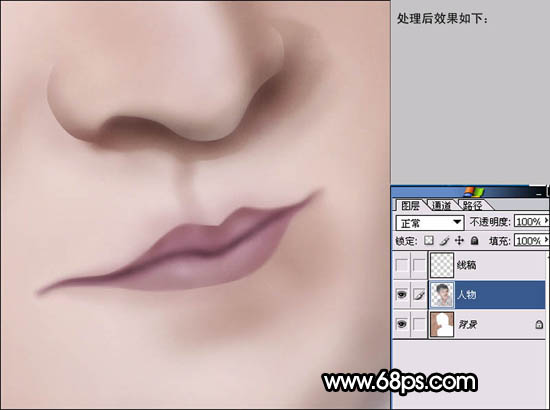Screen dimensions: 550x410
Task: Hide the 人物 layer eye icon
Action: pyautogui.click(x=402, y=295)
